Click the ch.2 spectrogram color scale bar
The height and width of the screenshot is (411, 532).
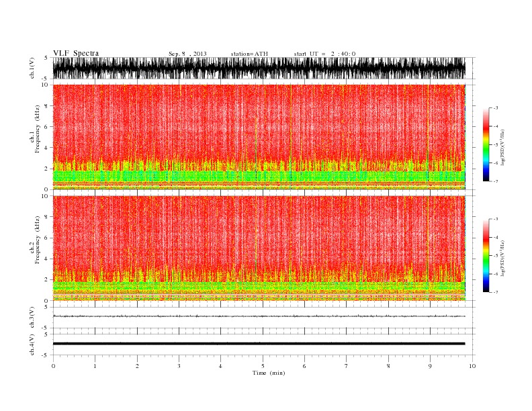click(486, 255)
